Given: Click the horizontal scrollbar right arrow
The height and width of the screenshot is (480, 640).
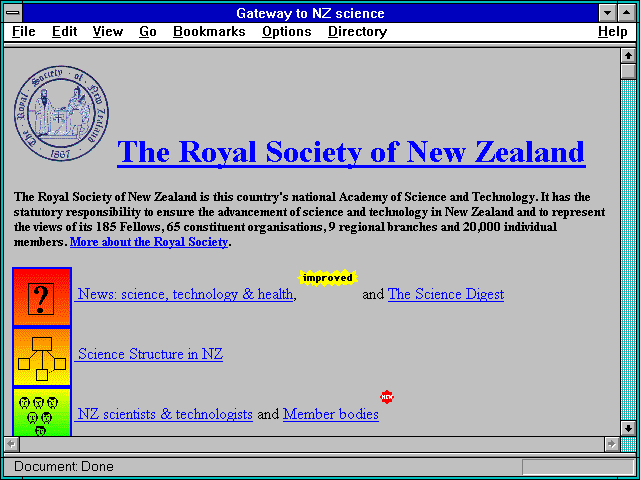Looking at the screenshot, I should pos(611,444).
